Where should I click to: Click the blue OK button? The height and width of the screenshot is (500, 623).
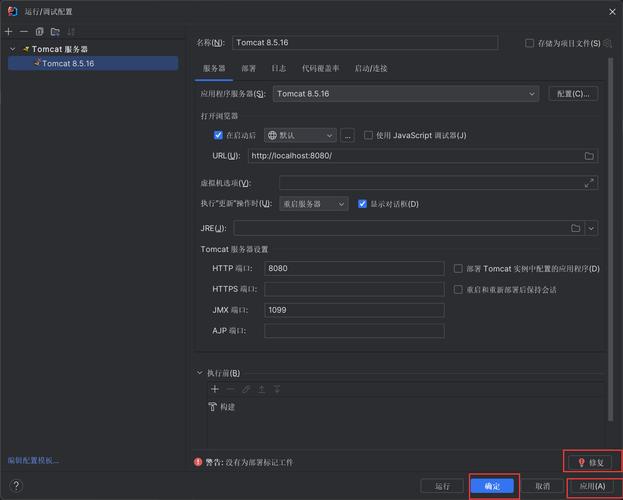tap(492, 486)
